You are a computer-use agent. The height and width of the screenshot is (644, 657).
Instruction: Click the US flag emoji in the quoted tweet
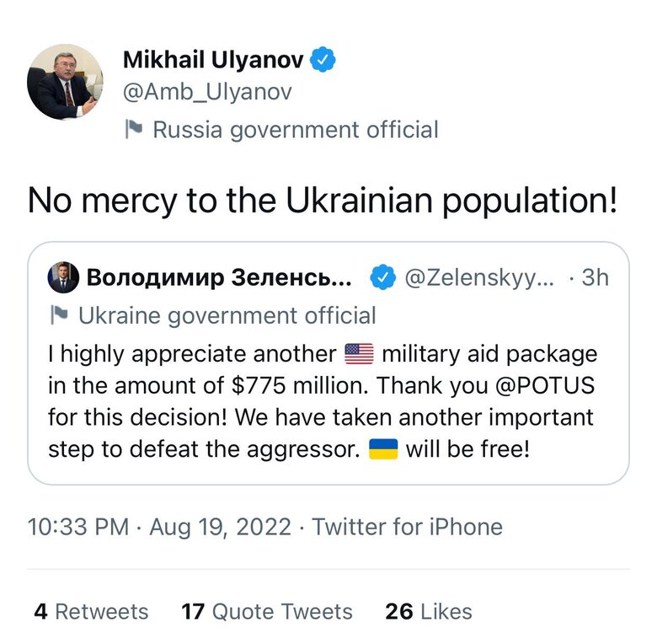click(x=359, y=353)
